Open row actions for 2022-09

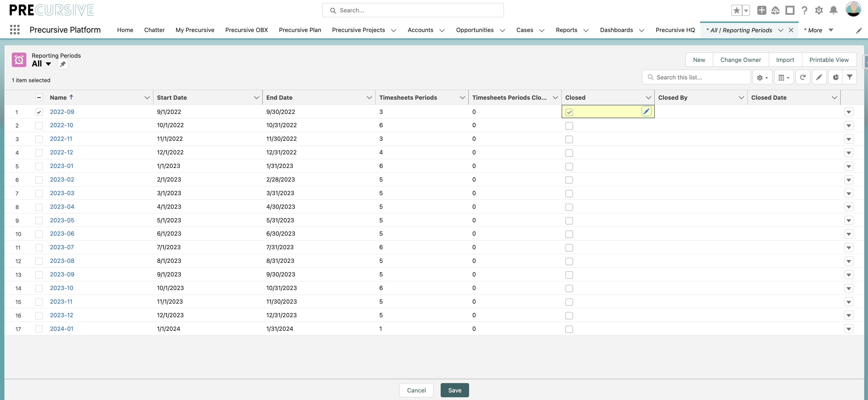[x=848, y=112]
